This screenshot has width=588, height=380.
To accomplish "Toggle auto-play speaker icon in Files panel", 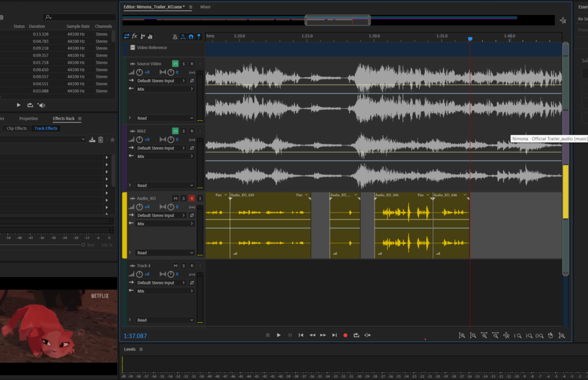I will (x=41, y=105).
